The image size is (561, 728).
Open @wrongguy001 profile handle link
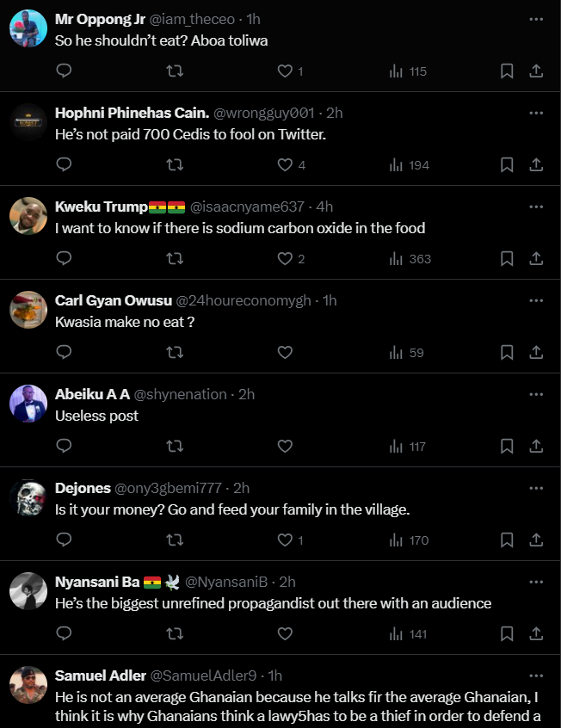tap(265, 113)
